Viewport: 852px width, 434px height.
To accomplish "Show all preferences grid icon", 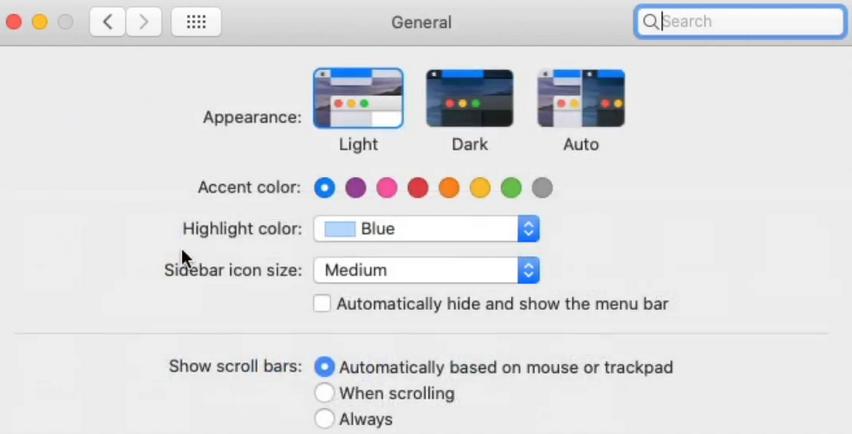I will [196, 21].
